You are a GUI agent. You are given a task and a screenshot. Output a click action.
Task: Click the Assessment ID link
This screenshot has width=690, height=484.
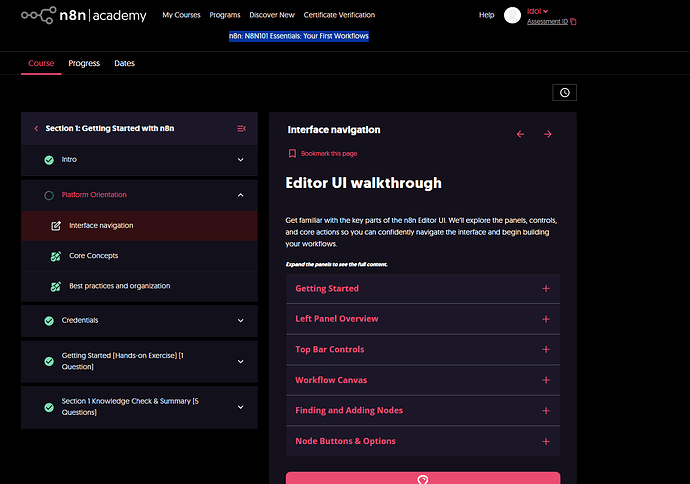point(547,22)
